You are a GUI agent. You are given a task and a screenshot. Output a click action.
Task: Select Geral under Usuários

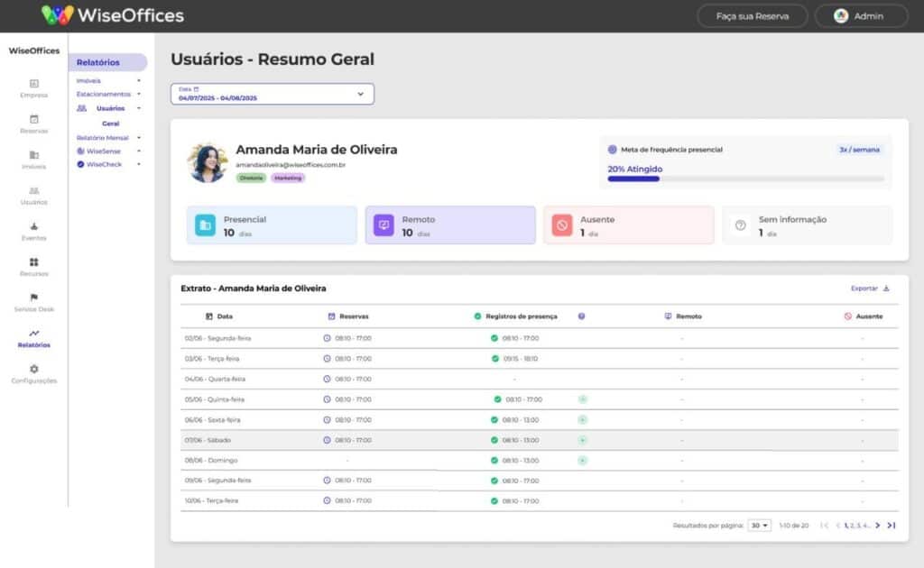point(110,124)
